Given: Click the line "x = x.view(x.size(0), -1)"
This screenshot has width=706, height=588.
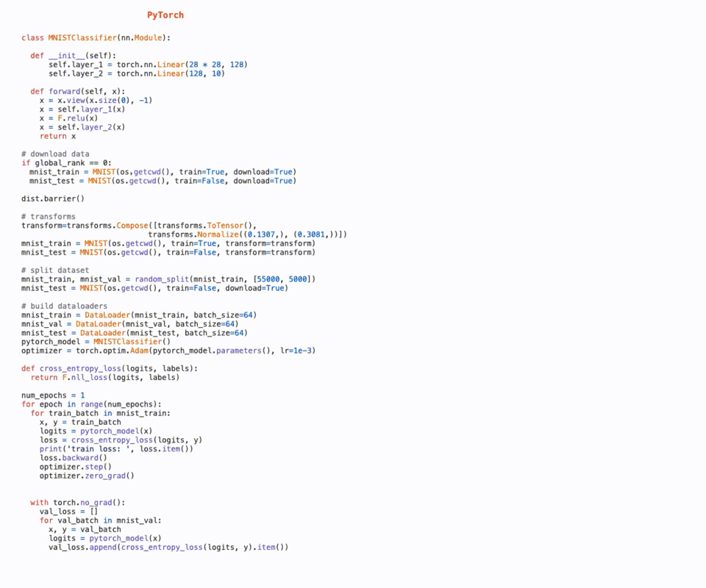Looking at the screenshot, I should (96, 100).
